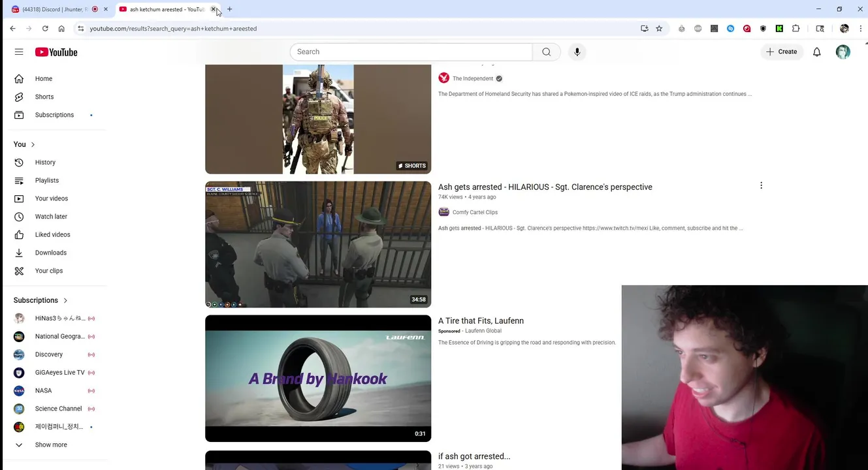
Task: Click the install app icon in address bar
Action: coord(645,29)
